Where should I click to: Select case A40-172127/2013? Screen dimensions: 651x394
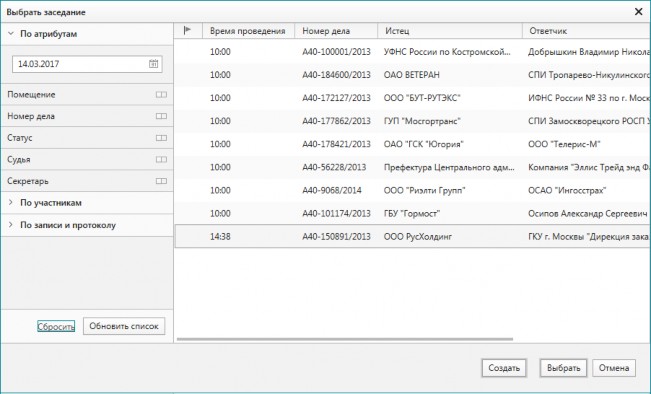click(336, 98)
